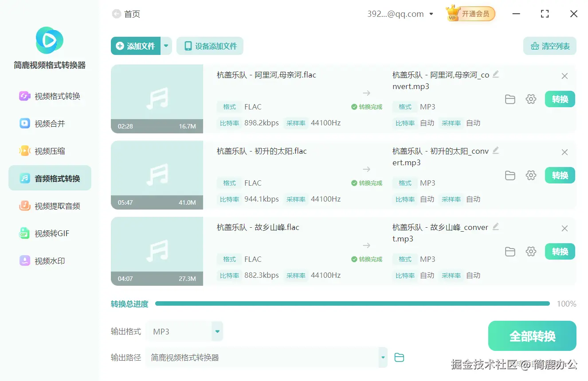Select the 视频水印 tool
The height and width of the screenshot is (381, 588).
[x=49, y=260]
